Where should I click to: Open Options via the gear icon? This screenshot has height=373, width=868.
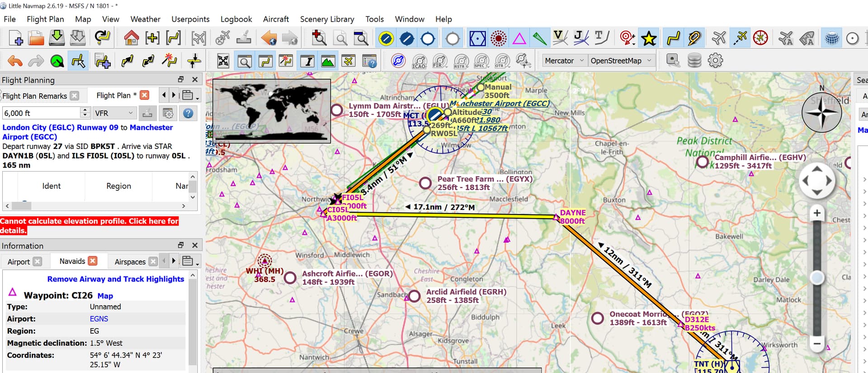pyautogui.click(x=715, y=61)
